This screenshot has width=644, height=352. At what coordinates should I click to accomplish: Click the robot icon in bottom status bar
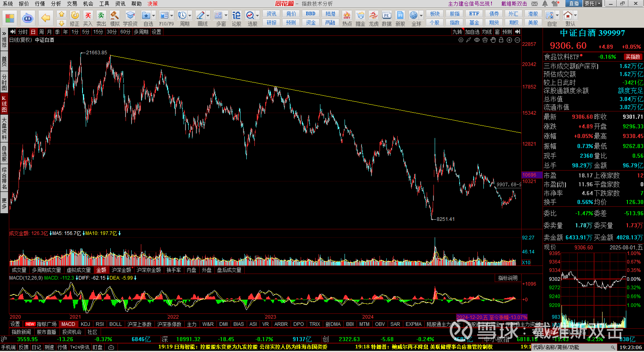pos(111,347)
